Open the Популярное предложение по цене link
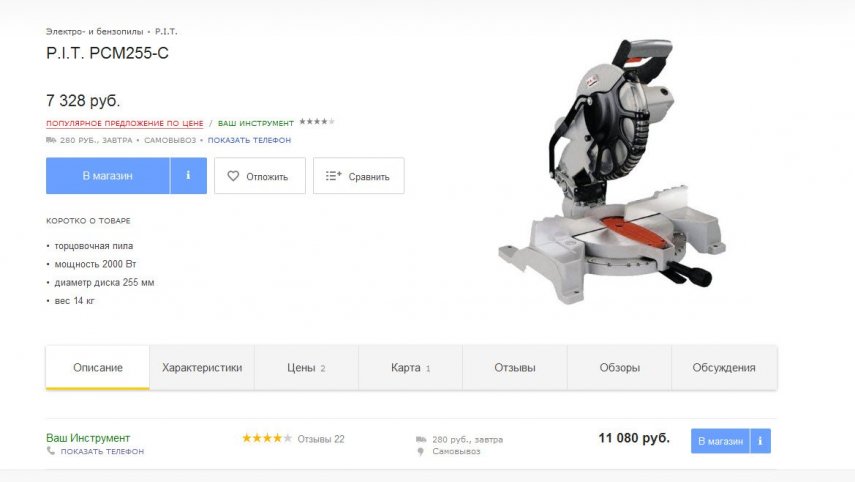The height and width of the screenshot is (482, 855). (124, 123)
